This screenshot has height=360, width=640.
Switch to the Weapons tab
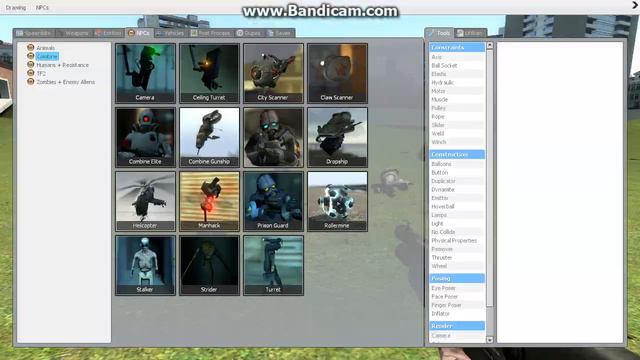pyautogui.click(x=73, y=33)
